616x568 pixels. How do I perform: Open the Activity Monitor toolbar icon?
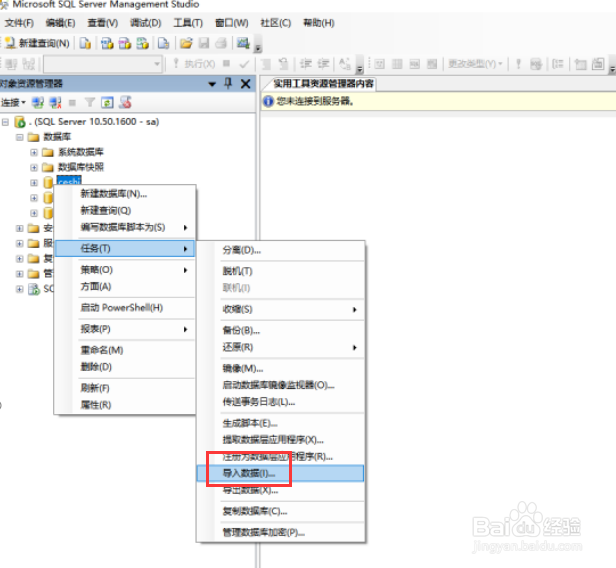click(243, 43)
